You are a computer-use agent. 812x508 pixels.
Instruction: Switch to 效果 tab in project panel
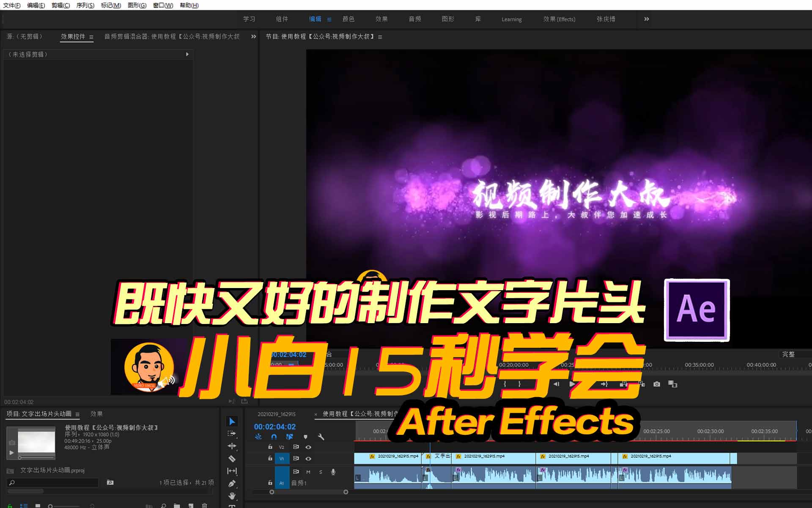(96, 414)
